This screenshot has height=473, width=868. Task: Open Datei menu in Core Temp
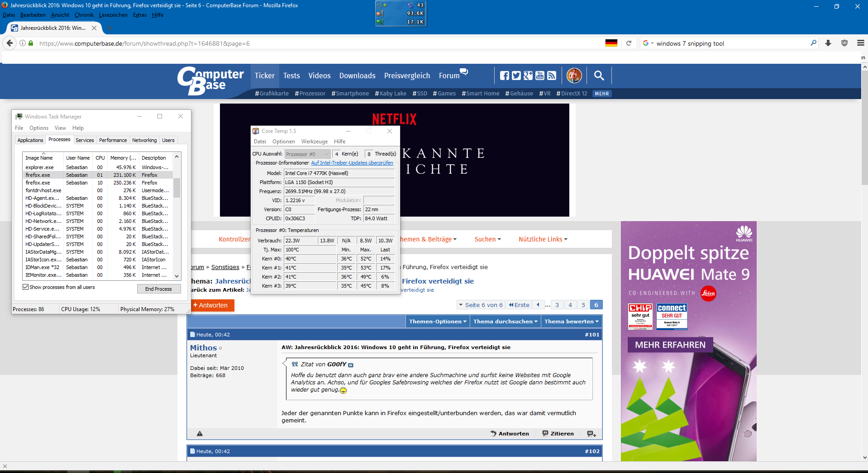click(260, 142)
